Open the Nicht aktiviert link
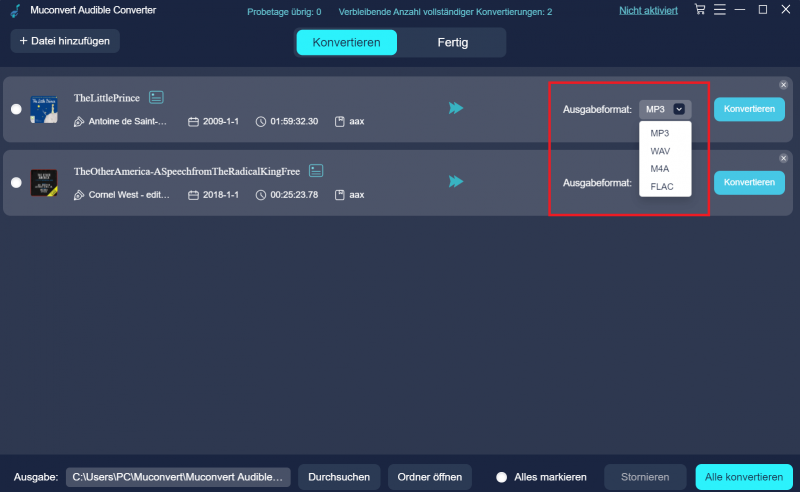The height and width of the screenshot is (492, 800). pyautogui.click(x=648, y=11)
